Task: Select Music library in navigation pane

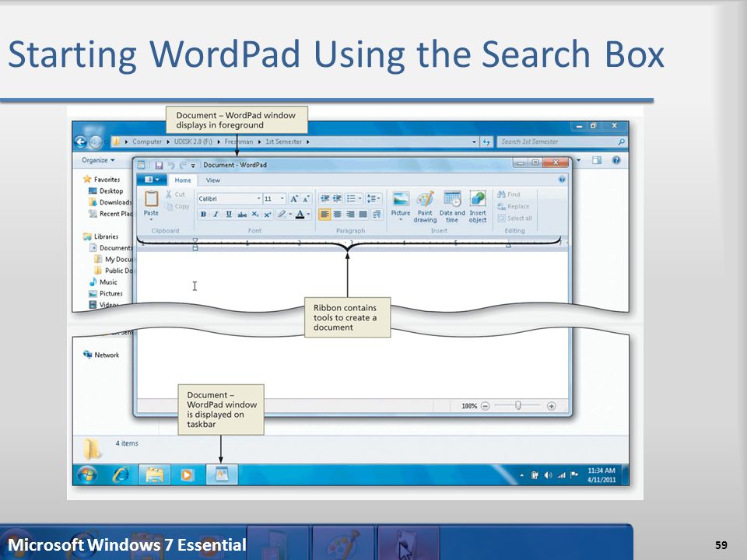Action: [x=103, y=282]
